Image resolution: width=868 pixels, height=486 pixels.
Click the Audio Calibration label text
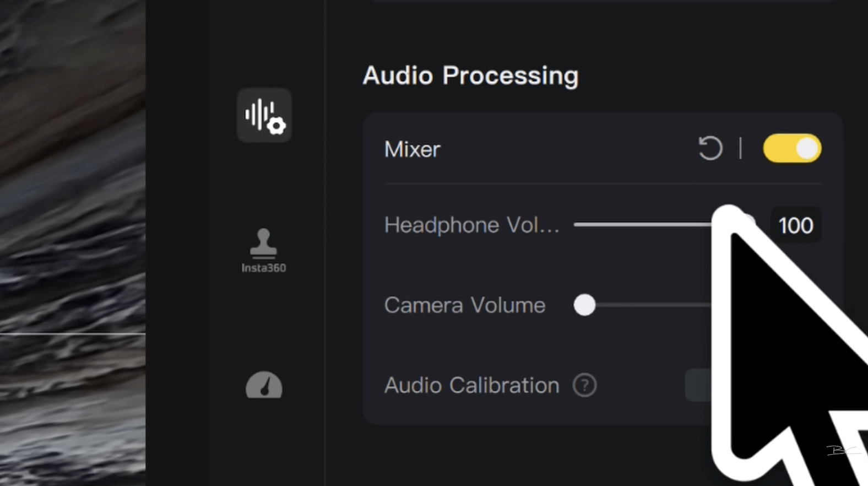tap(471, 385)
